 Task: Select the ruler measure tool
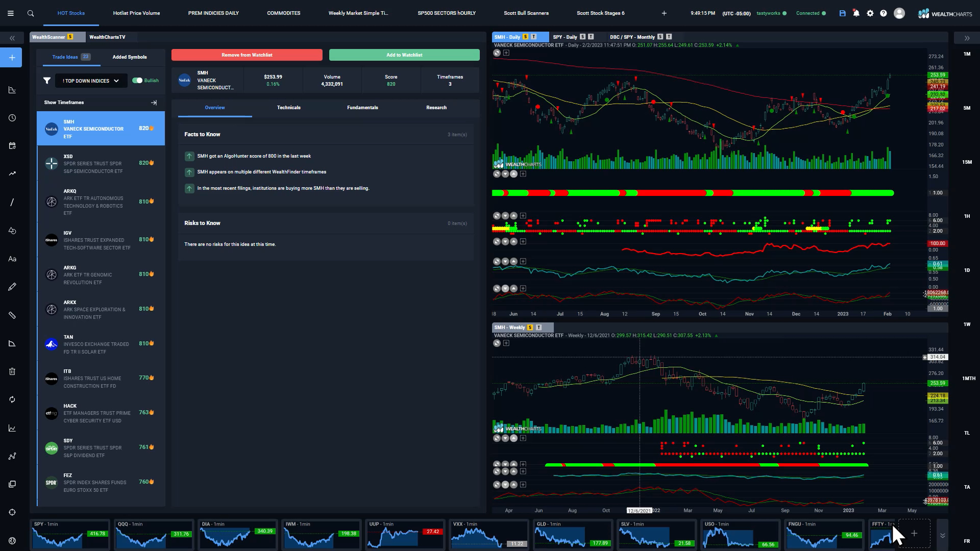click(12, 315)
